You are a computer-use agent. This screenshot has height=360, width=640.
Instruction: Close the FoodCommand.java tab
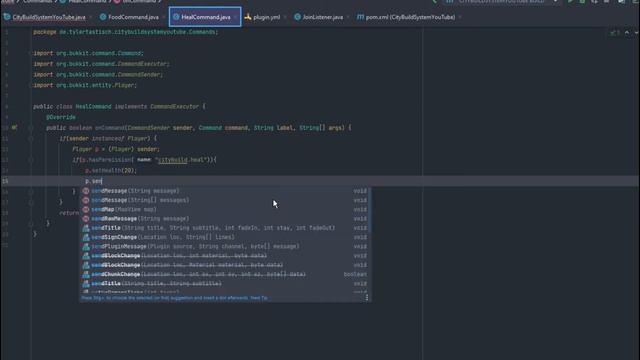tap(164, 17)
